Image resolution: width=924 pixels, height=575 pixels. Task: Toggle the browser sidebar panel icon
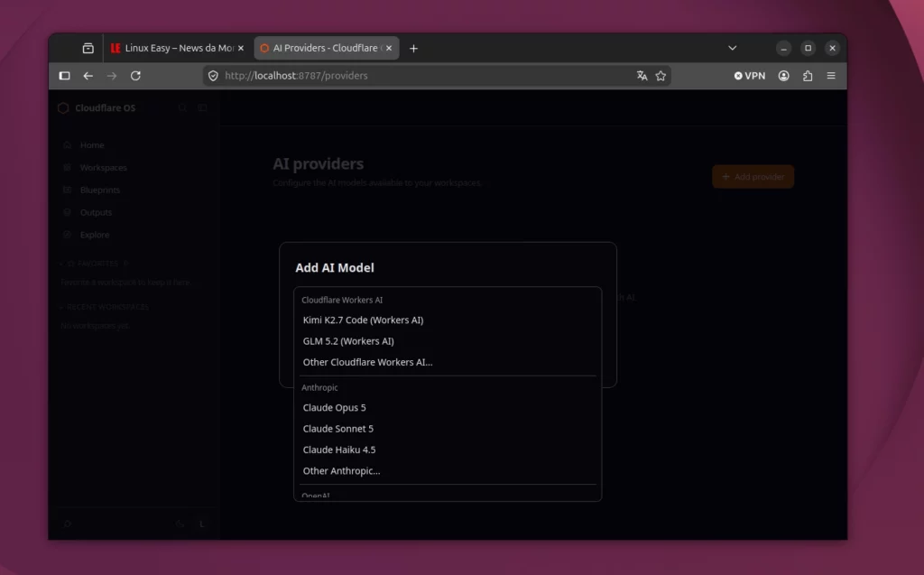[x=65, y=76]
